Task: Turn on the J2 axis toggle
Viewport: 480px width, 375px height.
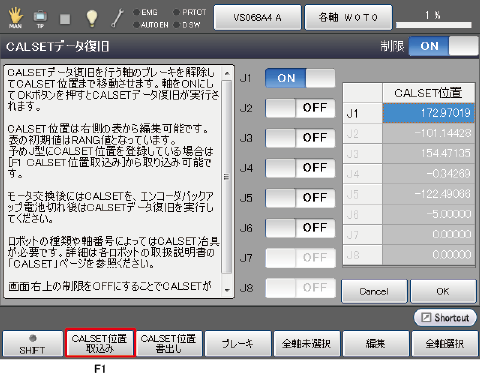Action: pyautogui.click(x=300, y=108)
